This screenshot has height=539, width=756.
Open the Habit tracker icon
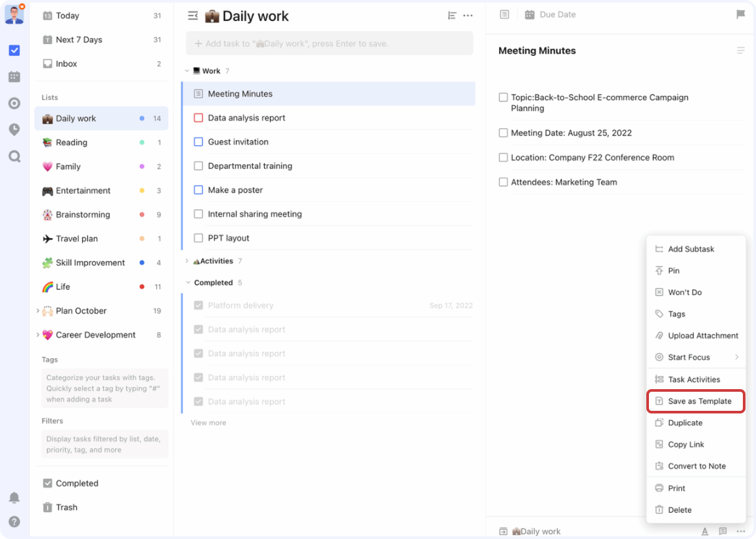(14, 103)
